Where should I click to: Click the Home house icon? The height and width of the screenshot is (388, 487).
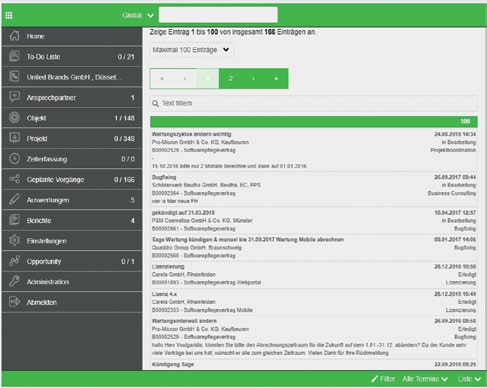pos(14,36)
